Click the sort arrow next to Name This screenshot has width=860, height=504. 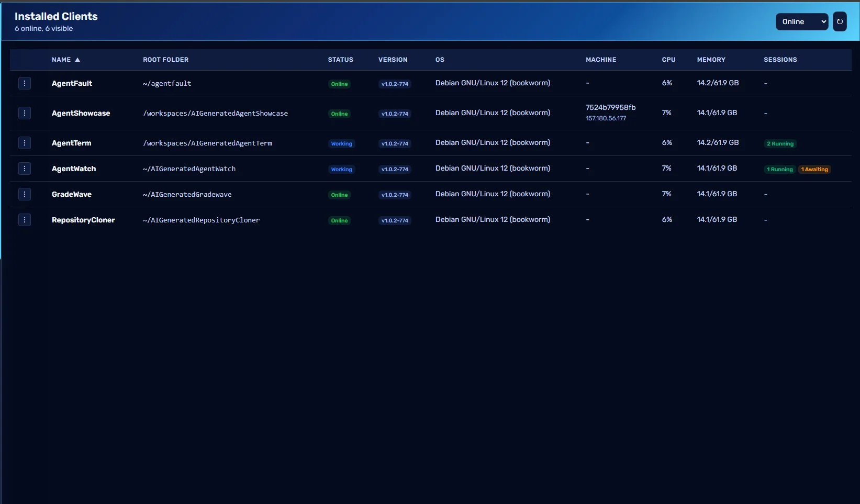[x=78, y=60]
